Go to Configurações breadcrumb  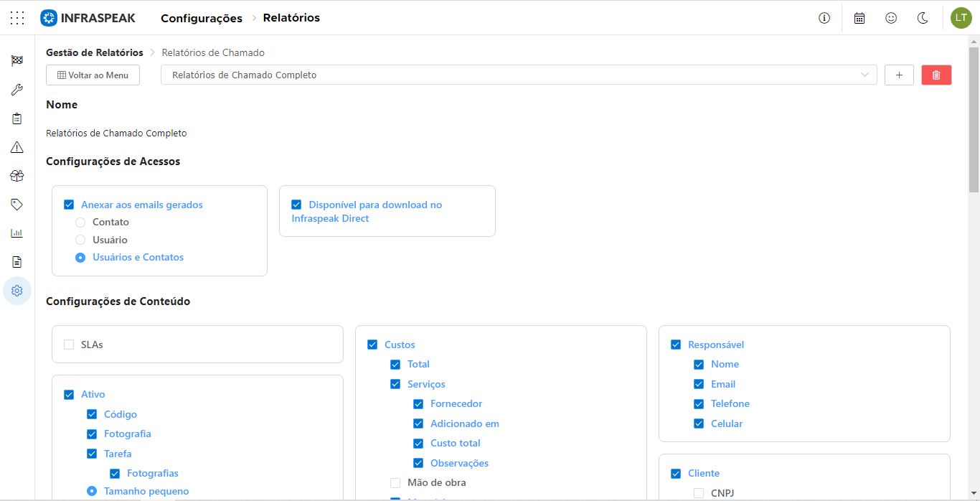point(202,18)
